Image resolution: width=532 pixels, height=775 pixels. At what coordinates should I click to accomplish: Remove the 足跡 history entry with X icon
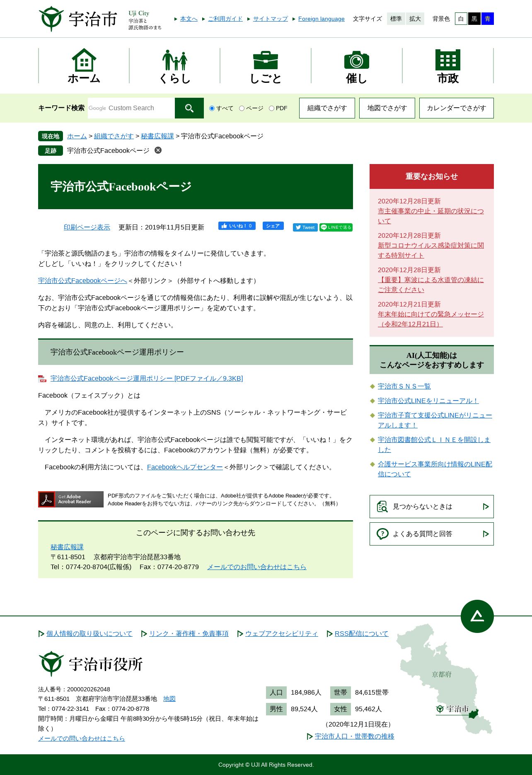point(158,150)
